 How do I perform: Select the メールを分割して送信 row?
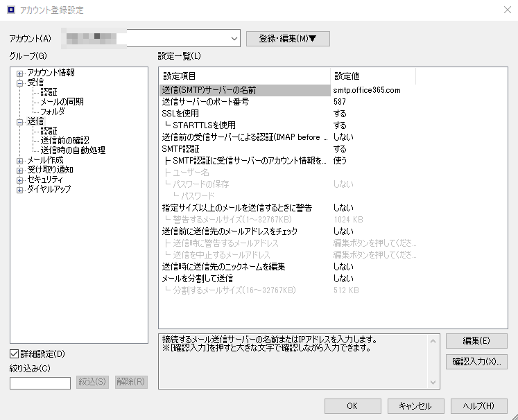(245, 279)
